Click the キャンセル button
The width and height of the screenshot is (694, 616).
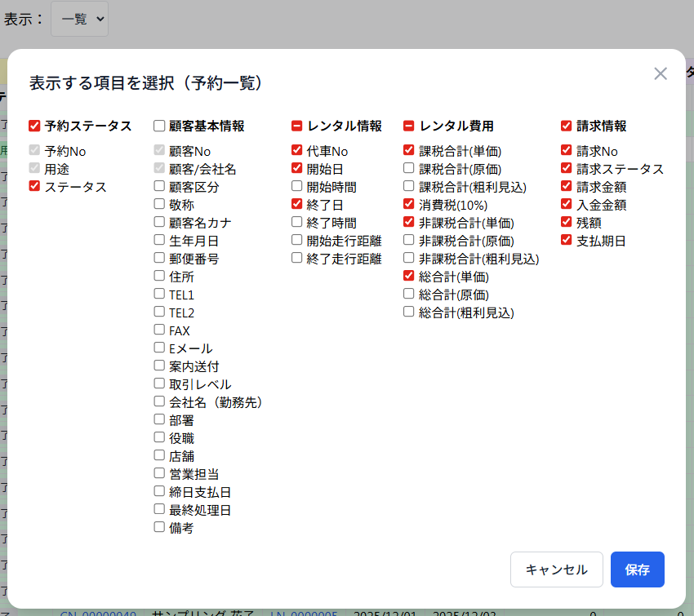(x=556, y=569)
